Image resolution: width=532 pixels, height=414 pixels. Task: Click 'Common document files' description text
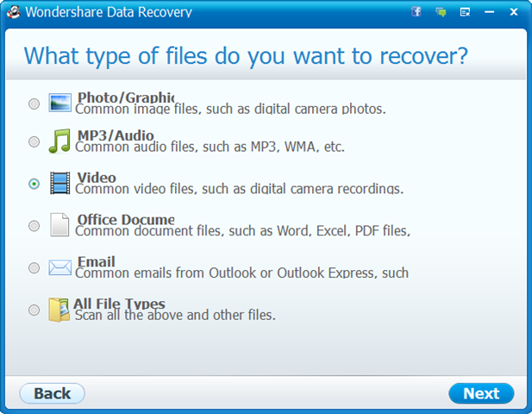point(242,231)
